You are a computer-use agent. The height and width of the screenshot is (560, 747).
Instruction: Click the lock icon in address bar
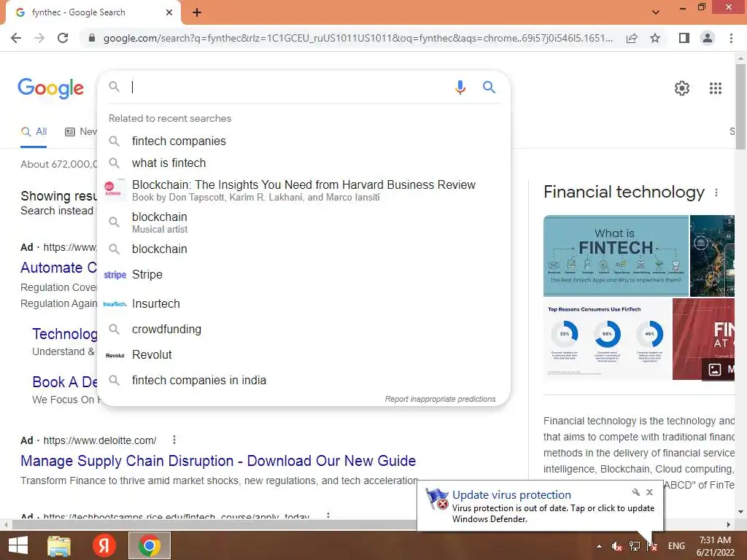pos(92,38)
